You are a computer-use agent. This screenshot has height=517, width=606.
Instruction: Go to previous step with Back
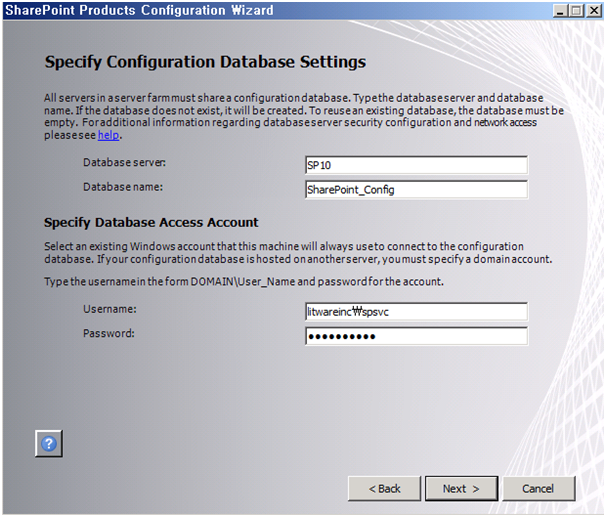[384, 489]
